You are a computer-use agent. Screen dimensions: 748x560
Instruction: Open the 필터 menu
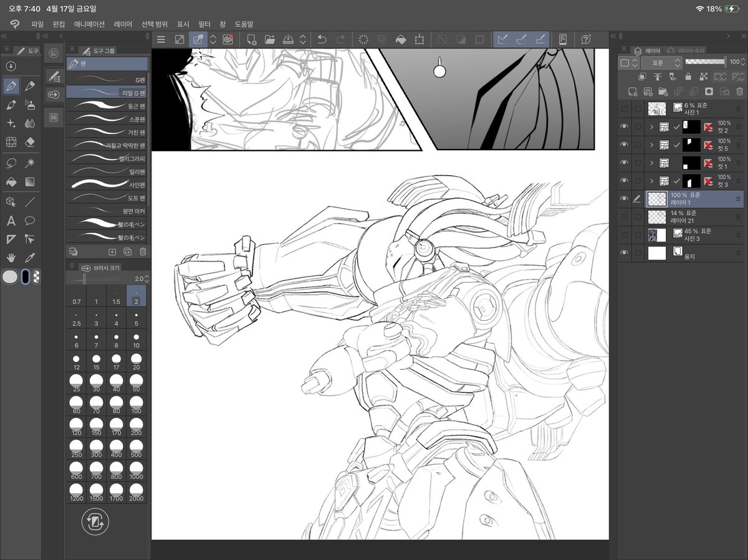(x=204, y=24)
